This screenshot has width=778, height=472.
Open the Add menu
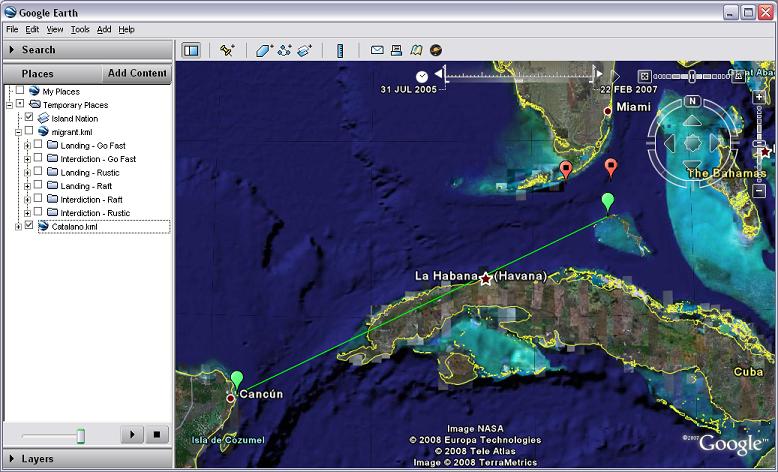pyautogui.click(x=104, y=29)
